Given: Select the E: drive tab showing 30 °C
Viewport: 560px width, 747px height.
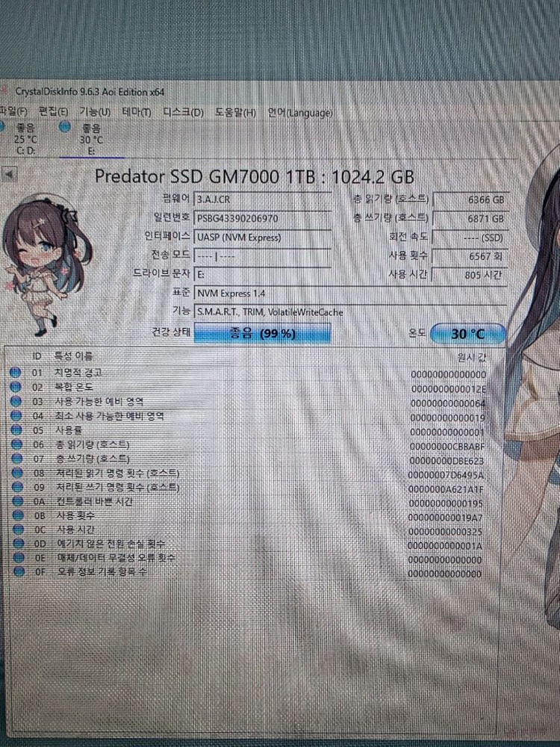Looking at the screenshot, I should point(90,139).
